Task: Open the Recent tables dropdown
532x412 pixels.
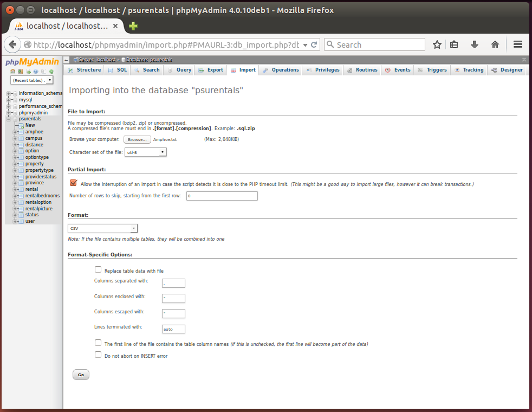Action: pyautogui.click(x=32, y=80)
